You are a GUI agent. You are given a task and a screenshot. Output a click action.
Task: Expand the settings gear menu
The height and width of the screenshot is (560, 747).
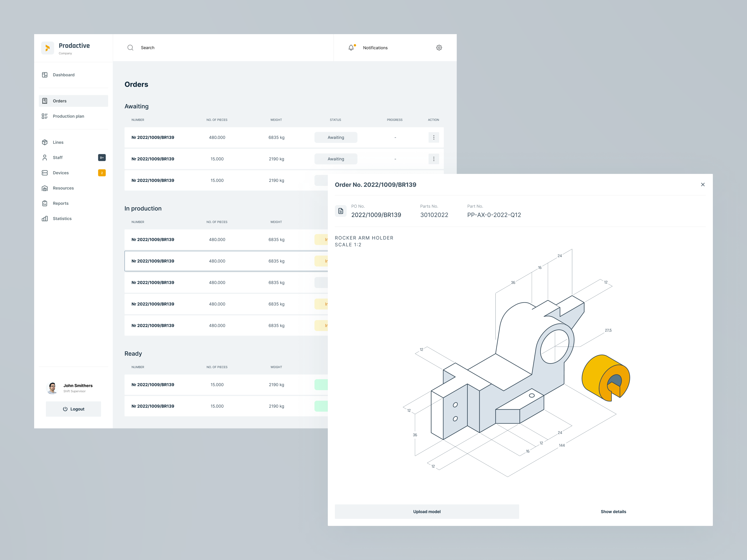coord(439,47)
